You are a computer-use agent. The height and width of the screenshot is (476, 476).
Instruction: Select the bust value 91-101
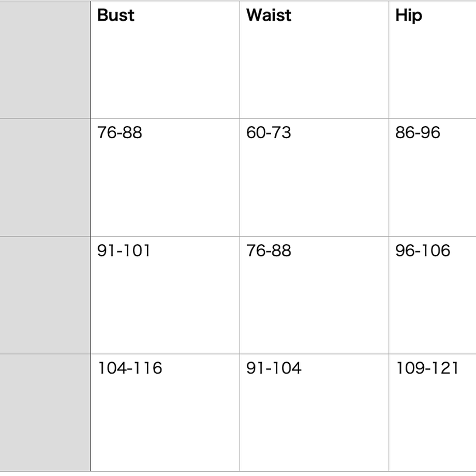(x=124, y=251)
